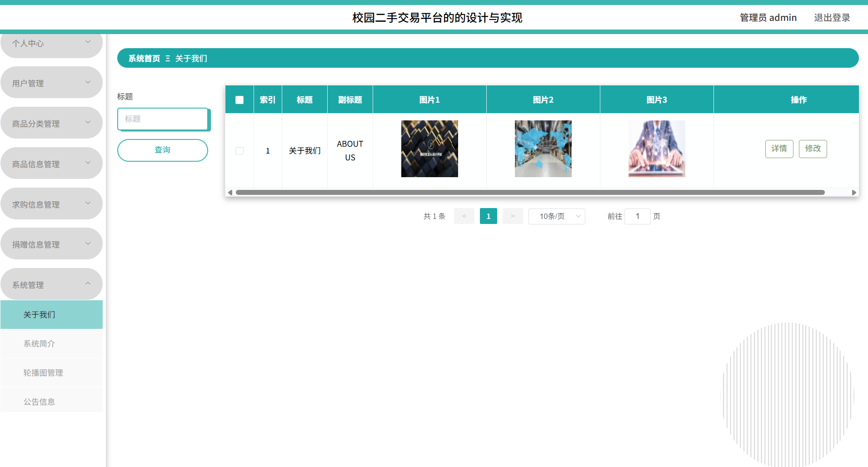
Task: Open 系统简介 in the sidebar
Action: pyautogui.click(x=39, y=343)
